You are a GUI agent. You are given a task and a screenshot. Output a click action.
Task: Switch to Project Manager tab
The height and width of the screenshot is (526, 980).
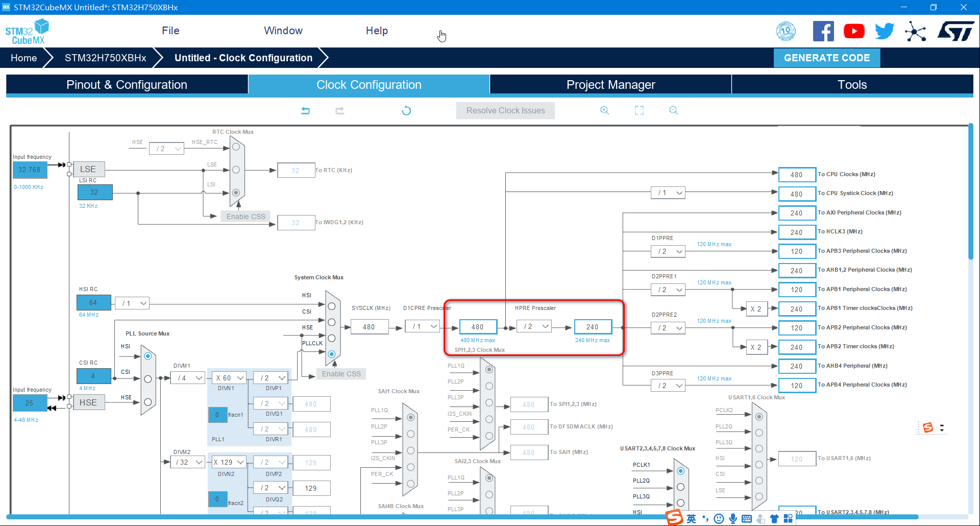(610, 85)
